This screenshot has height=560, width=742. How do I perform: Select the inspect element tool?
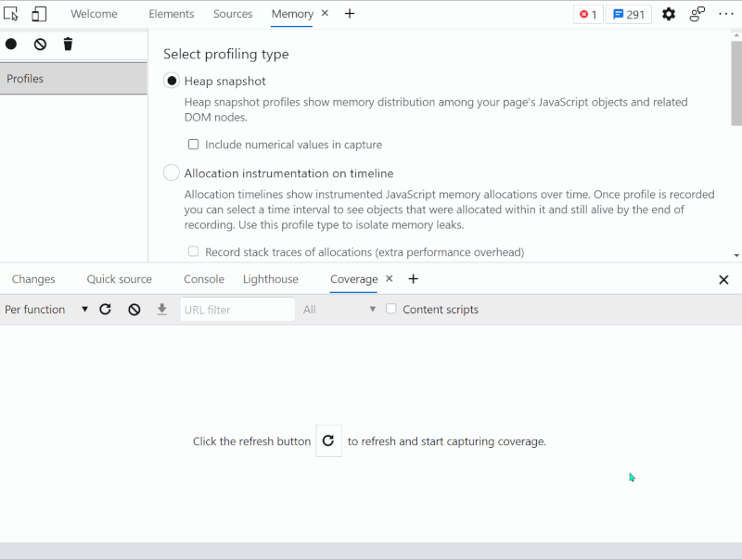11,13
